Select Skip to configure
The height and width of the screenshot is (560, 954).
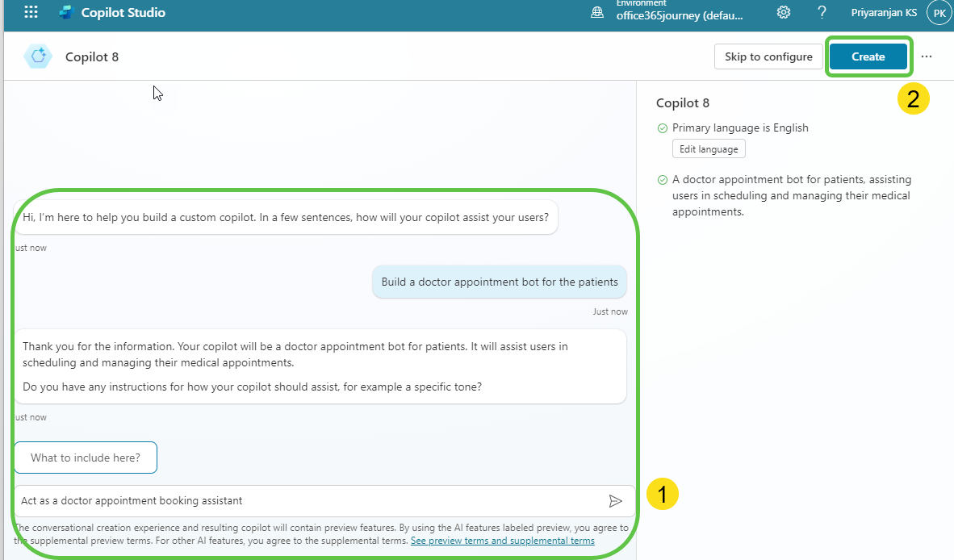pyautogui.click(x=768, y=56)
